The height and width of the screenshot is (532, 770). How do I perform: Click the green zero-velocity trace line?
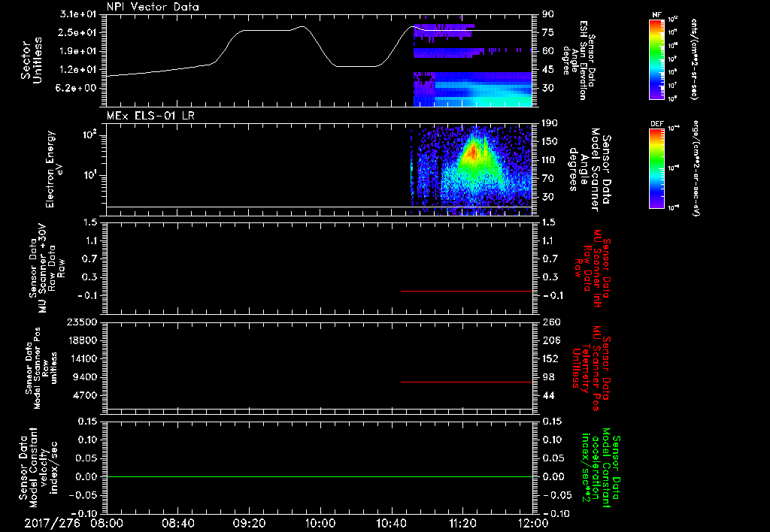pyautogui.click(x=320, y=476)
